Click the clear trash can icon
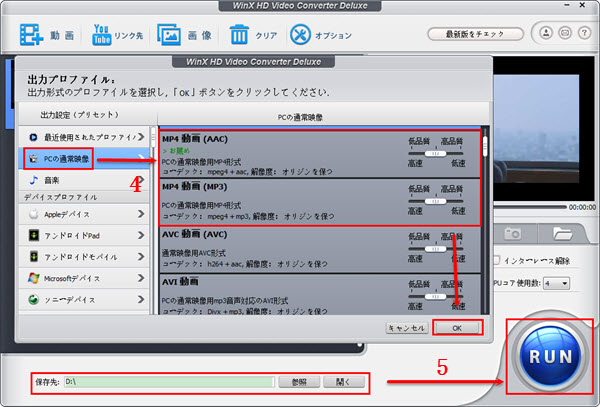Viewport: 600px width, 407px height. 239,35
